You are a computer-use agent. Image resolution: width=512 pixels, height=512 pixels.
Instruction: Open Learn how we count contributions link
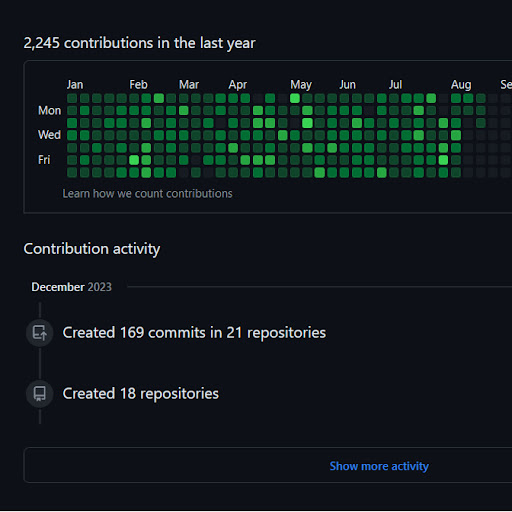tap(147, 194)
